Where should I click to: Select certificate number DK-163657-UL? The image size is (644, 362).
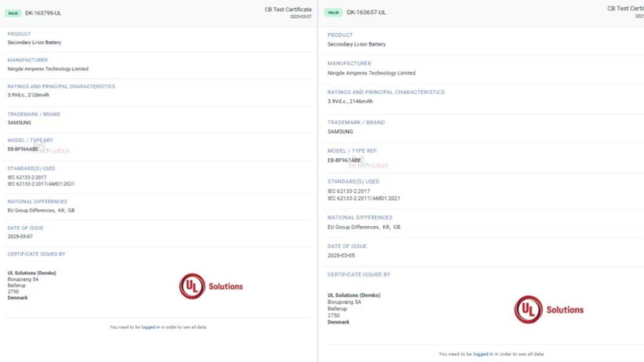tap(366, 12)
